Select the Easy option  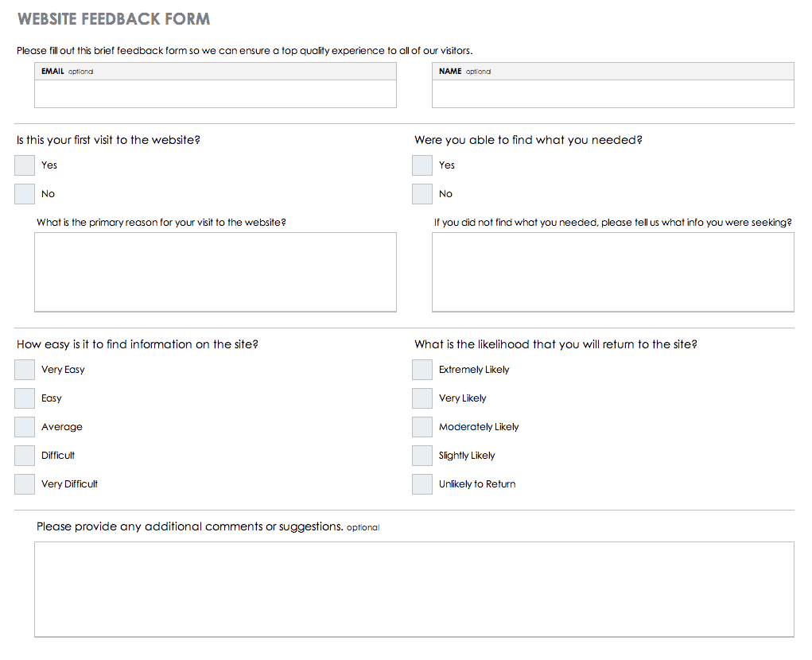pyautogui.click(x=24, y=398)
